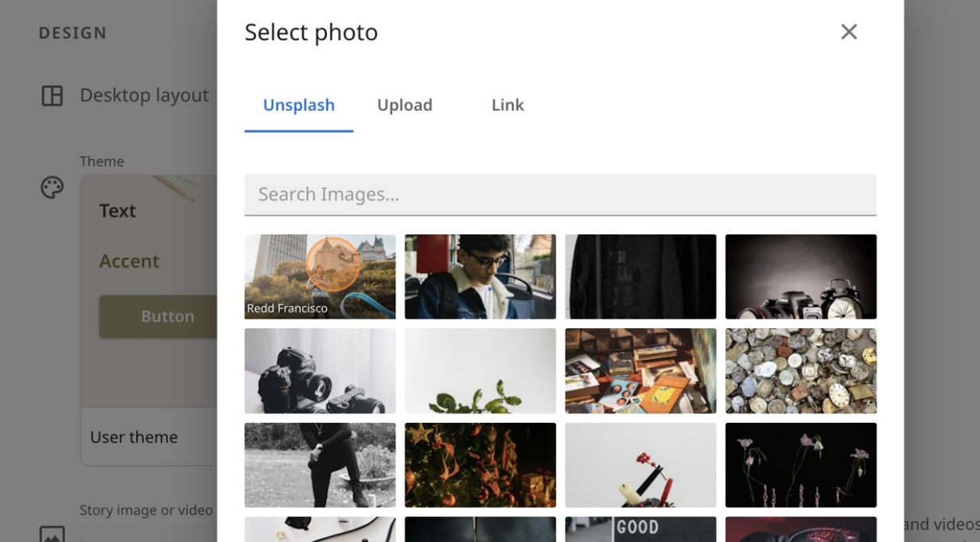The height and width of the screenshot is (542, 980).
Task: Choose the black-and-white cameras photo
Action: (320, 370)
